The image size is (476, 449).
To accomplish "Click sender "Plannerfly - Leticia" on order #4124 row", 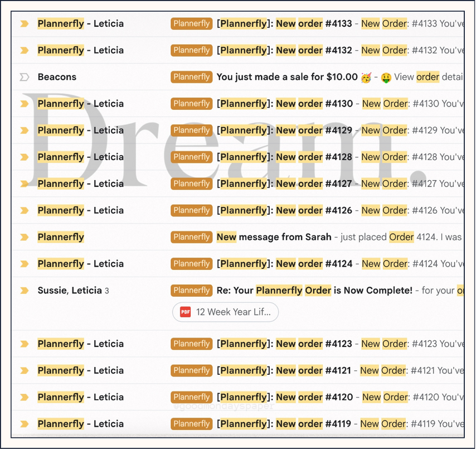I will point(81,264).
